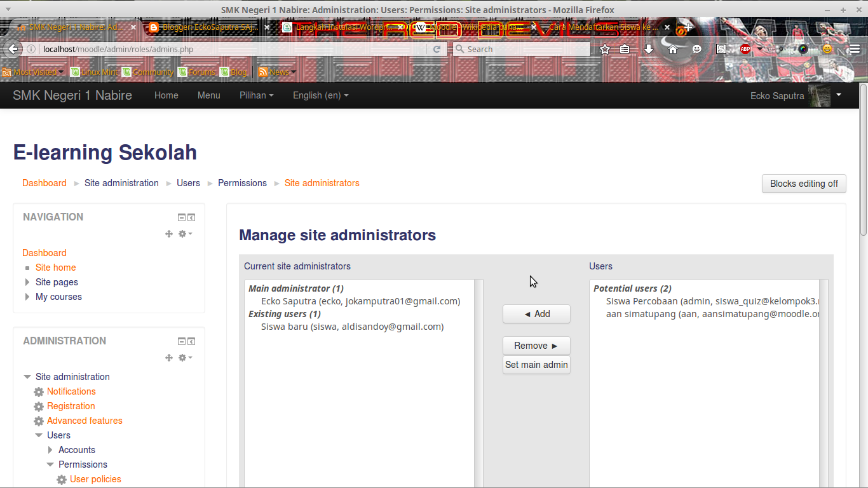This screenshot has height=488, width=868.
Task: Open Firefox downloads via the arrow icon
Action: (649, 48)
